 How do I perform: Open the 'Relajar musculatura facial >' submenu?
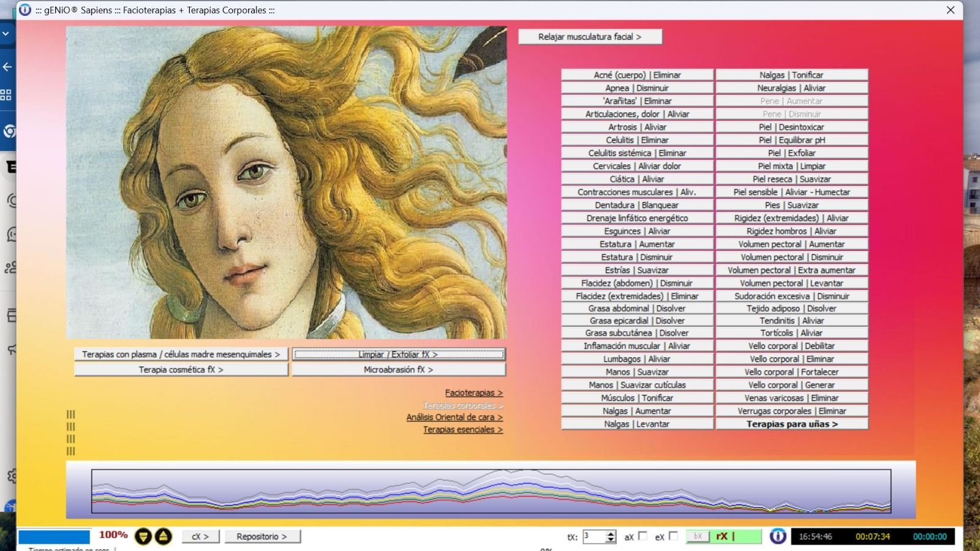pyautogui.click(x=589, y=37)
